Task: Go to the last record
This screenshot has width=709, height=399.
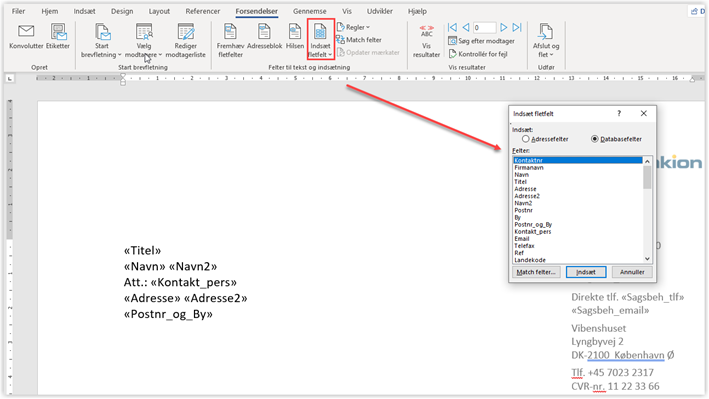Action: (x=517, y=28)
